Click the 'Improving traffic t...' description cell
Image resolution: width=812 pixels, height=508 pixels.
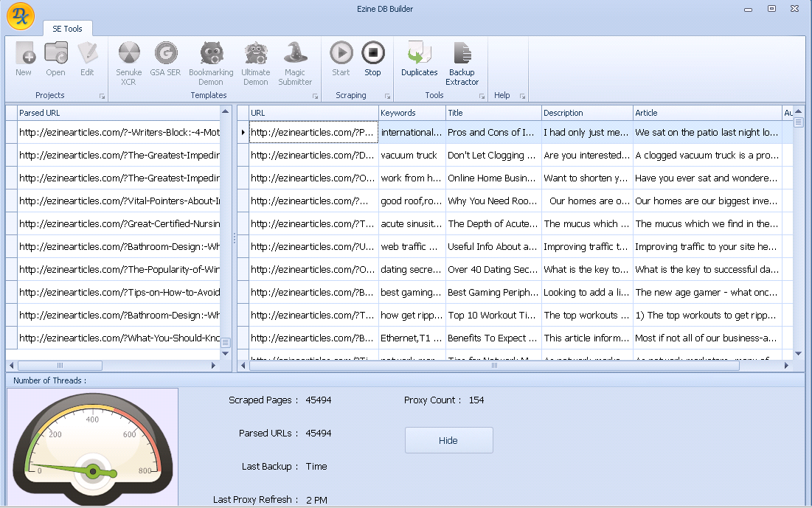coord(587,246)
